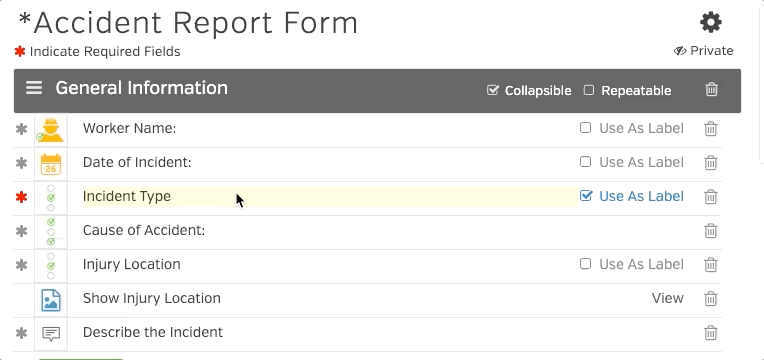Open the form settings gear
Image resolution: width=764 pixels, height=360 pixels.
pyautogui.click(x=710, y=22)
